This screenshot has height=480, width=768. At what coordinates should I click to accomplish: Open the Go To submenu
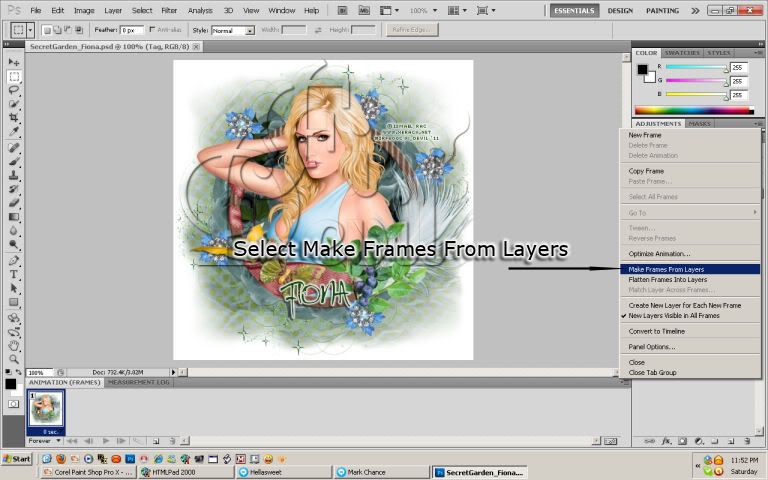pos(690,213)
